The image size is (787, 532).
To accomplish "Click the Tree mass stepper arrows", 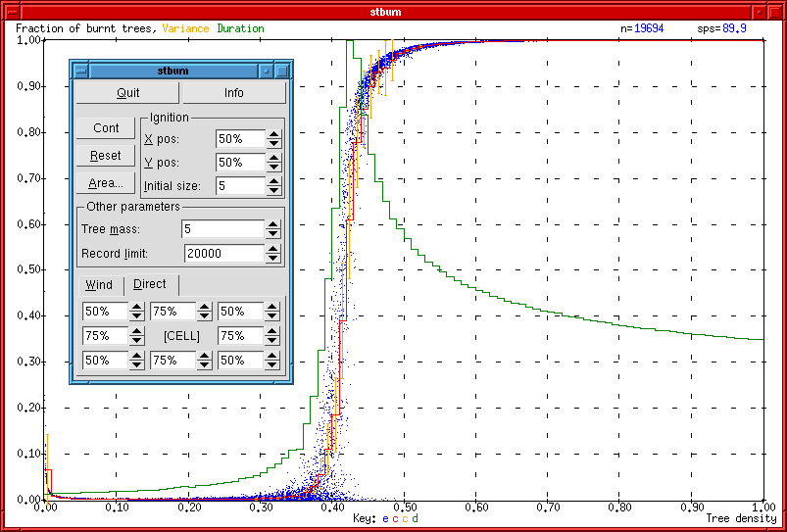I will (273, 229).
